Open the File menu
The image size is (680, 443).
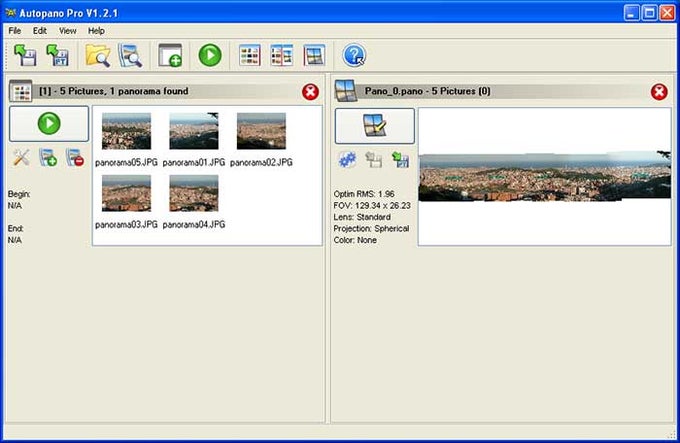click(x=14, y=31)
